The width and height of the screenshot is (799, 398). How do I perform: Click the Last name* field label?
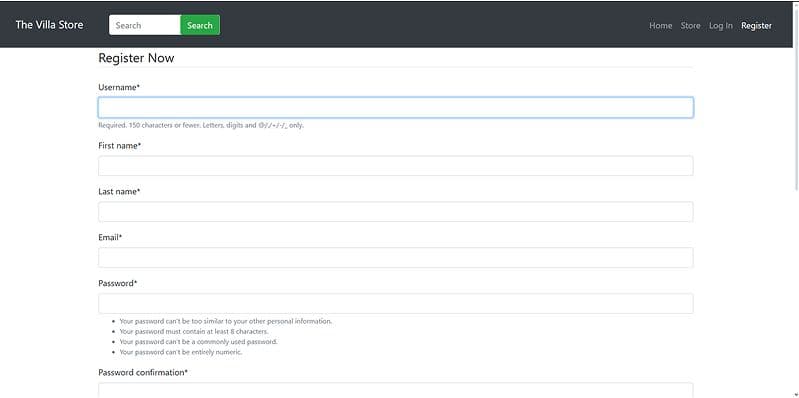pos(119,192)
